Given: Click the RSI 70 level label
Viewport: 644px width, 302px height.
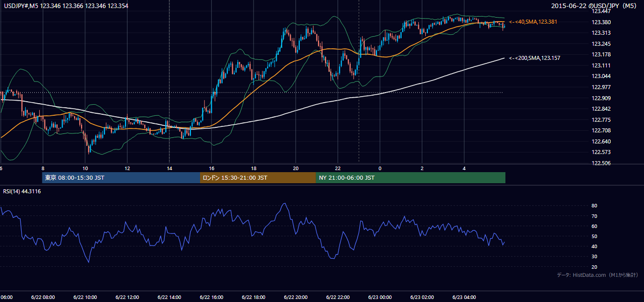Looking at the screenshot, I should (595, 216).
